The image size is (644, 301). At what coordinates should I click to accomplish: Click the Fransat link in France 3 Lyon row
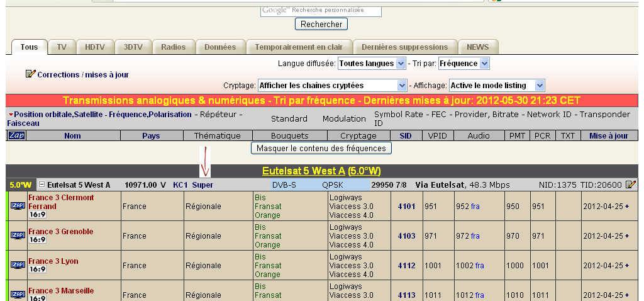[268, 266]
